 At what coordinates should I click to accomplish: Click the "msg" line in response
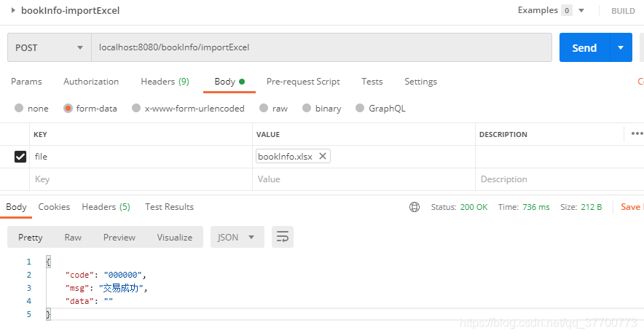pos(106,288)
